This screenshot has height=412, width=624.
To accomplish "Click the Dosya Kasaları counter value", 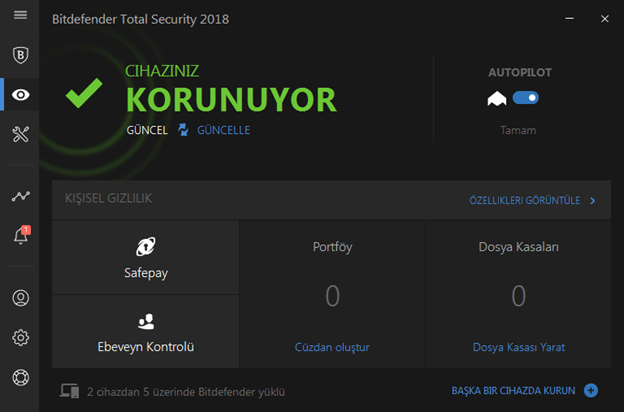I will pyautogui.click(x=519, y=296).
